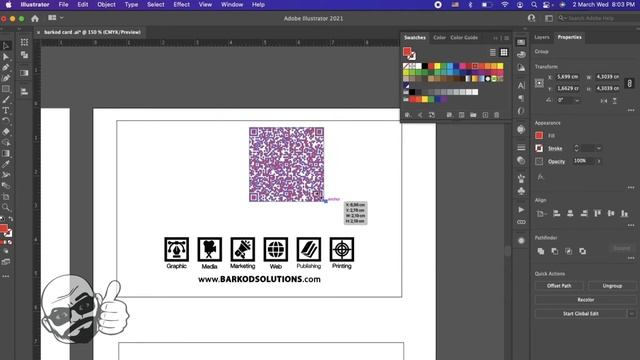Open Start Global Edit options arrow

[x=631, y=313]
